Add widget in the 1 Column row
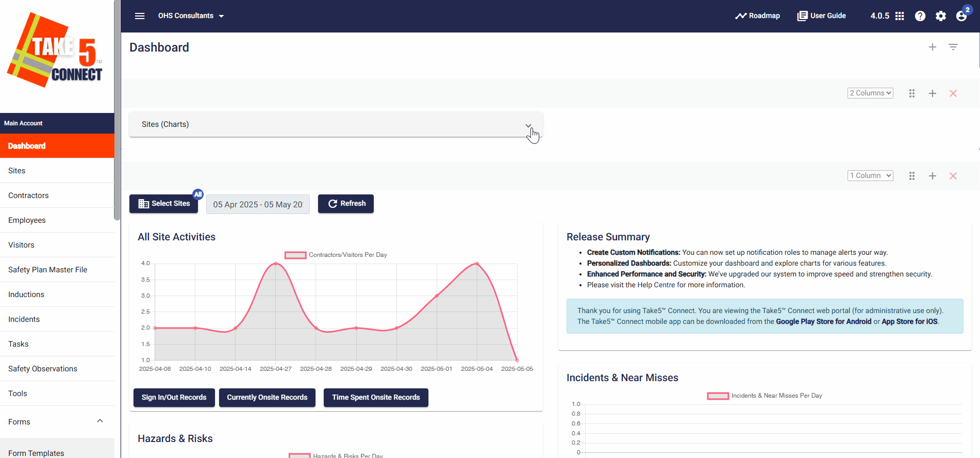The width and height of the screenshot is (980, 458). pos(933,176)
